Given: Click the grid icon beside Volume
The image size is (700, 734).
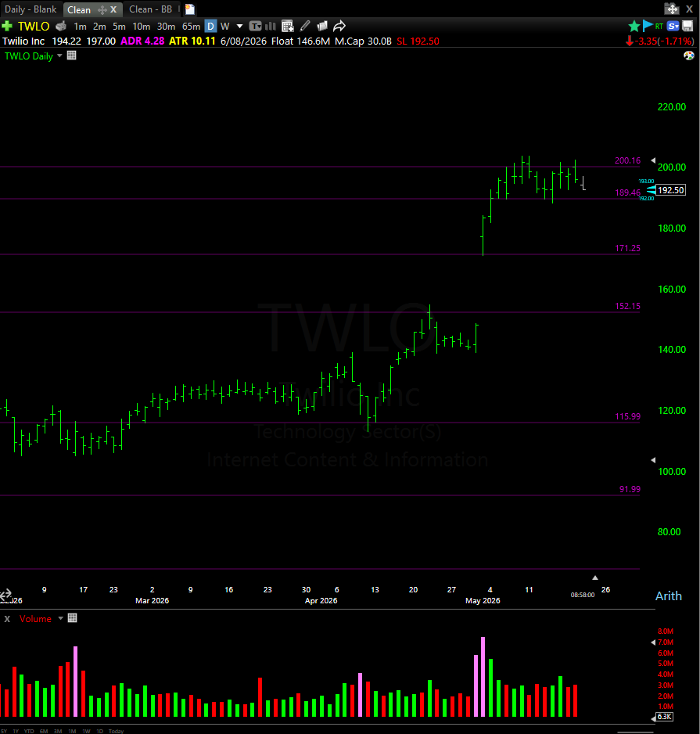Looking at the screenshot, I should tap(72, 618).
